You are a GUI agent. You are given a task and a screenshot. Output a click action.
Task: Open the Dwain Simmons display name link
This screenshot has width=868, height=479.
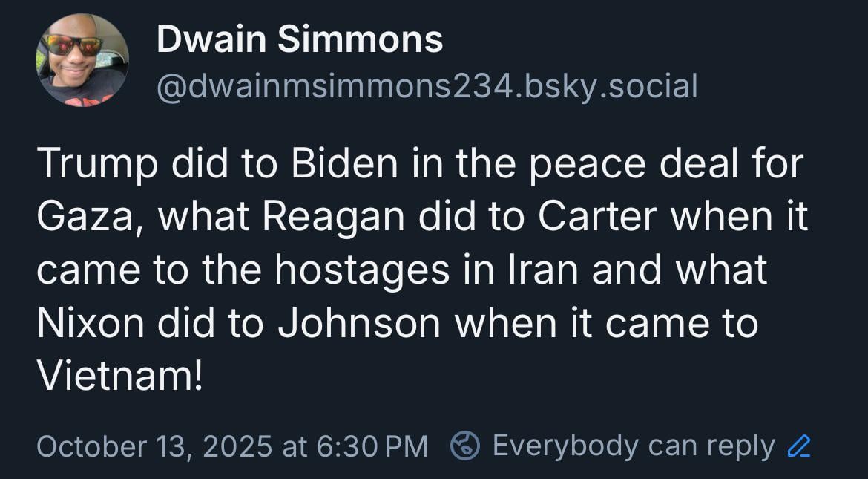(x=300, y=39)
